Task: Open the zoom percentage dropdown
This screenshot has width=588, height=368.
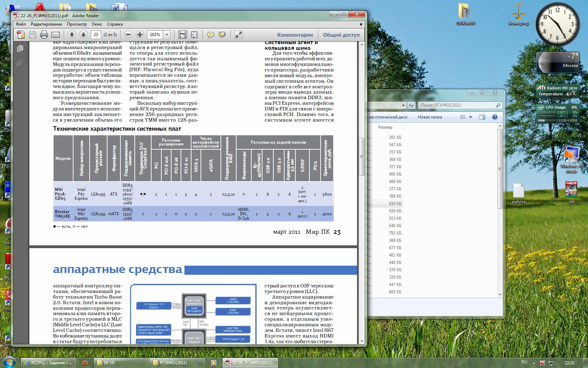Action: (x=167, y=35)
